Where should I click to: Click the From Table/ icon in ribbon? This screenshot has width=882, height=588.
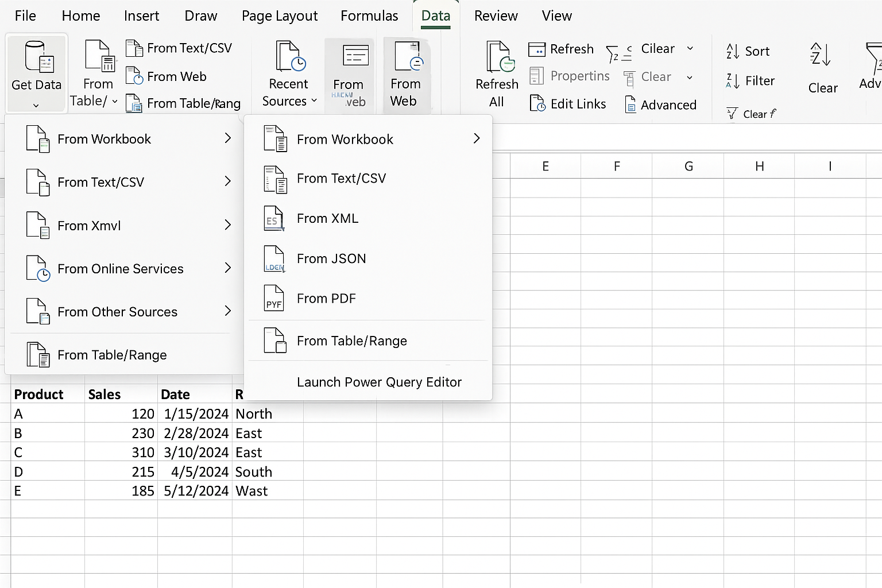tap(99, 56)
